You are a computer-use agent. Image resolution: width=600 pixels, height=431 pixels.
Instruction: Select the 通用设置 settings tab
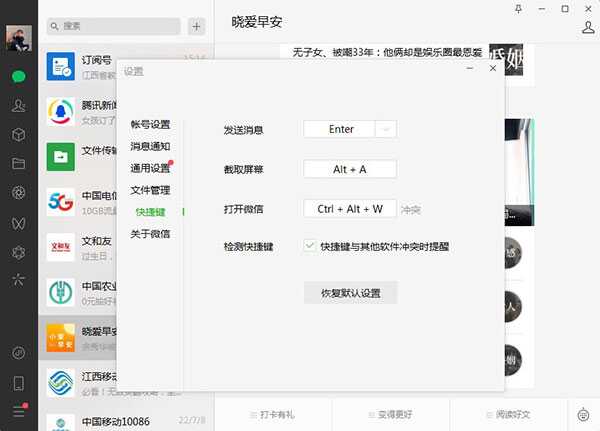(150, 168)
